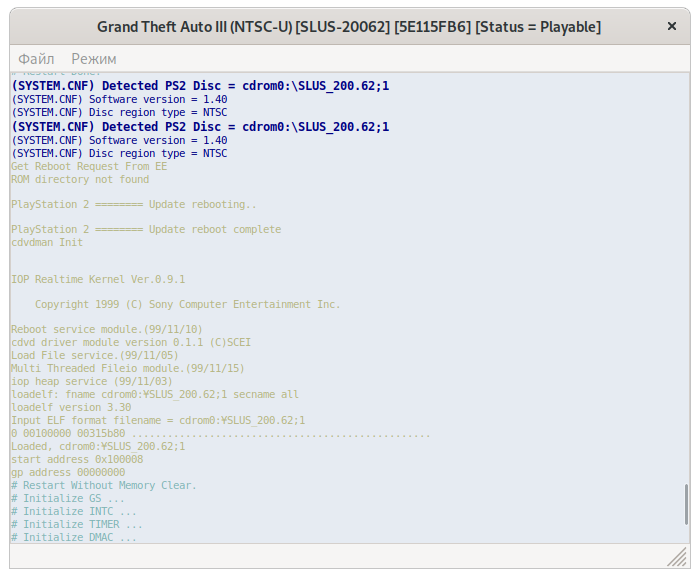
Task: Open the Режим menu
Action: 94,59
